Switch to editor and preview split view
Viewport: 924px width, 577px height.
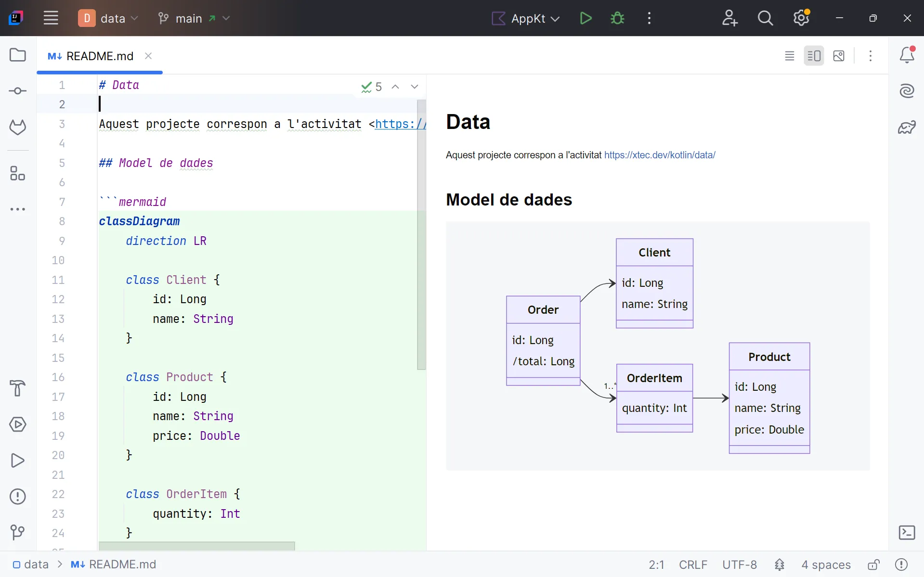click(814, 56)
